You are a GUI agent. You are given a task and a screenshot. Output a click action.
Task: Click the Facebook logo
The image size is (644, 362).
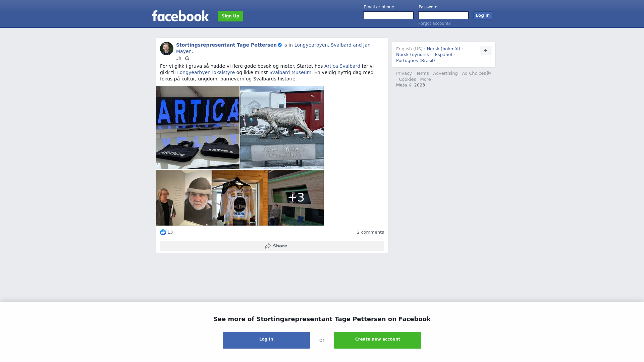point(180,16)
